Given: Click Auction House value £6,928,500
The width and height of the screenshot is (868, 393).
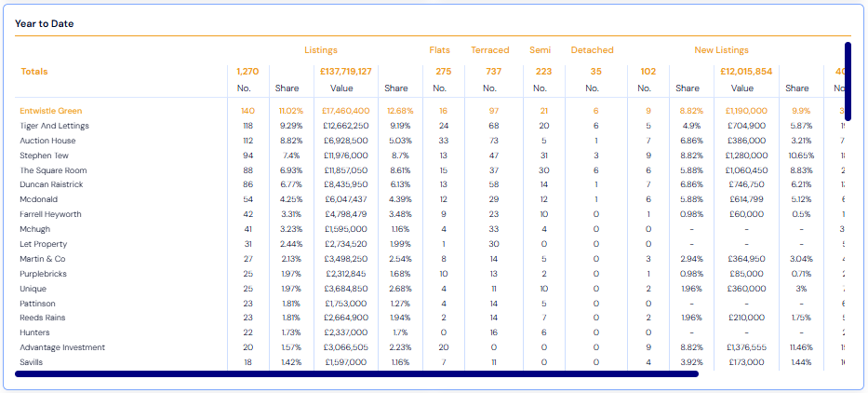Looking at the screenshot, I should [x=345, y=141].
